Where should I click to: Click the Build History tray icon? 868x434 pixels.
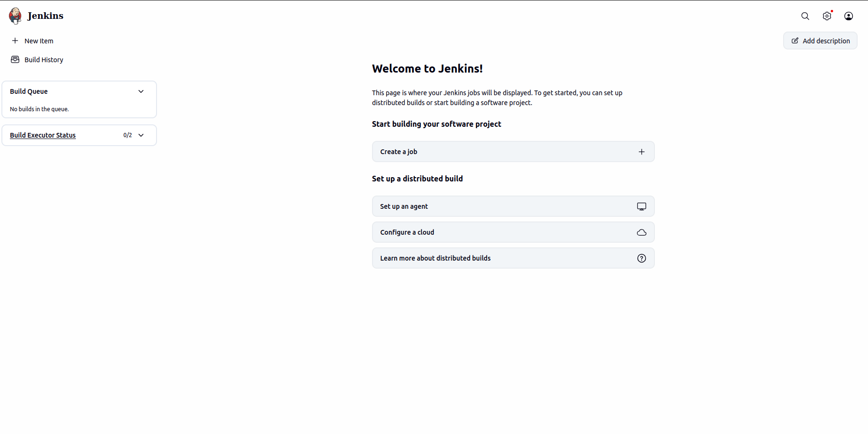[15, 60]
